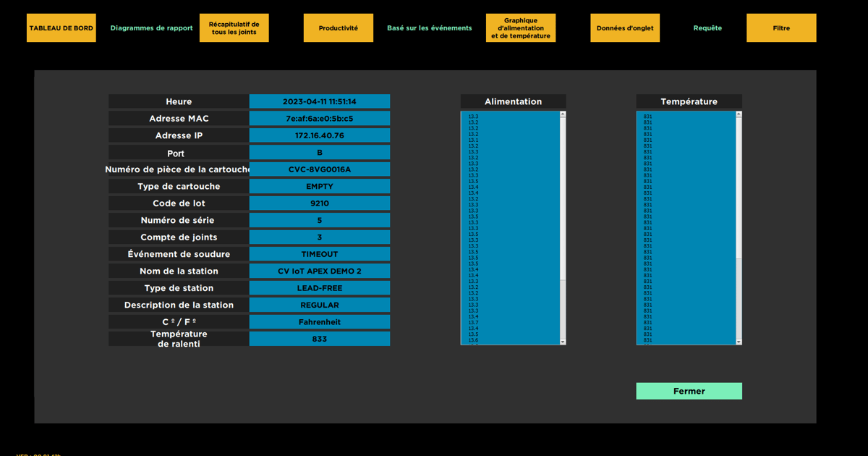Select the Données d'onglet button
Image resolution: width=868 pixels, height=456 pixels.
tap(624, 28)
